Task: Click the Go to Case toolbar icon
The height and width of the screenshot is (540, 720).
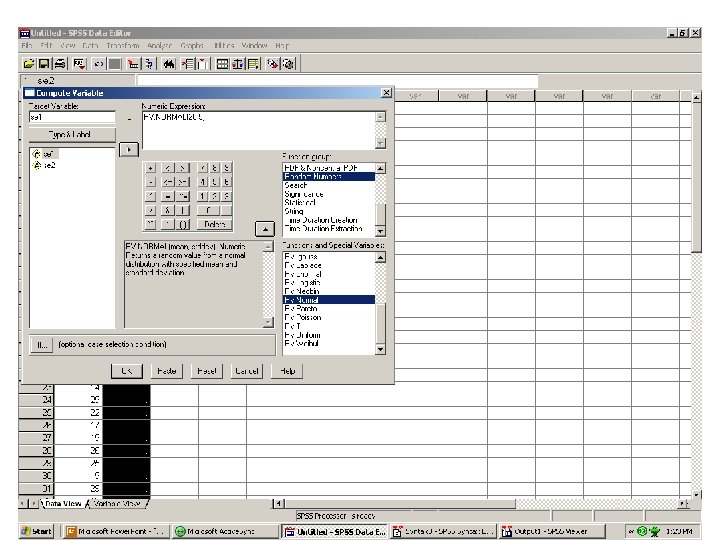Action: coord(134,64)
